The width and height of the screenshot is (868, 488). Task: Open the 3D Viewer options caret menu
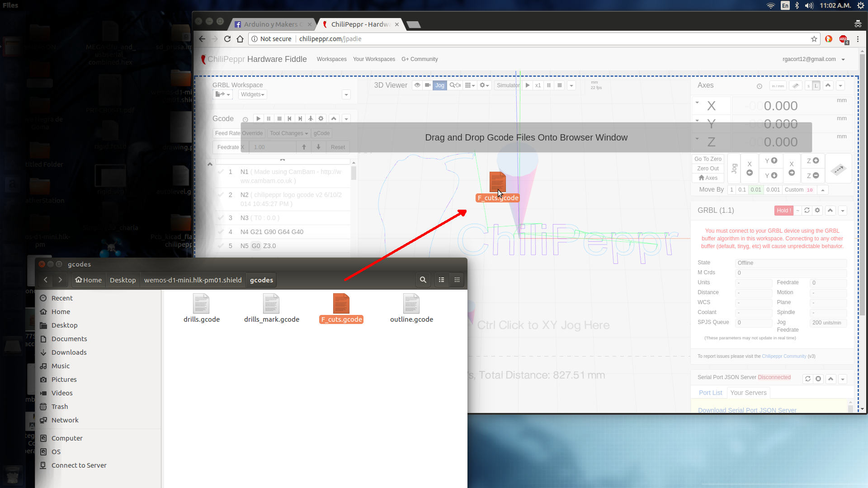[x=571, y=86]
